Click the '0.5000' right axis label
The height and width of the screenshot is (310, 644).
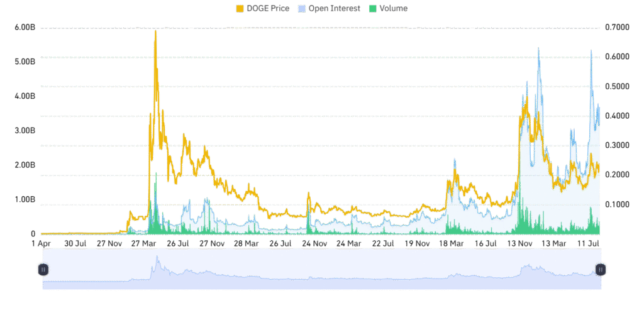(618, 87)
